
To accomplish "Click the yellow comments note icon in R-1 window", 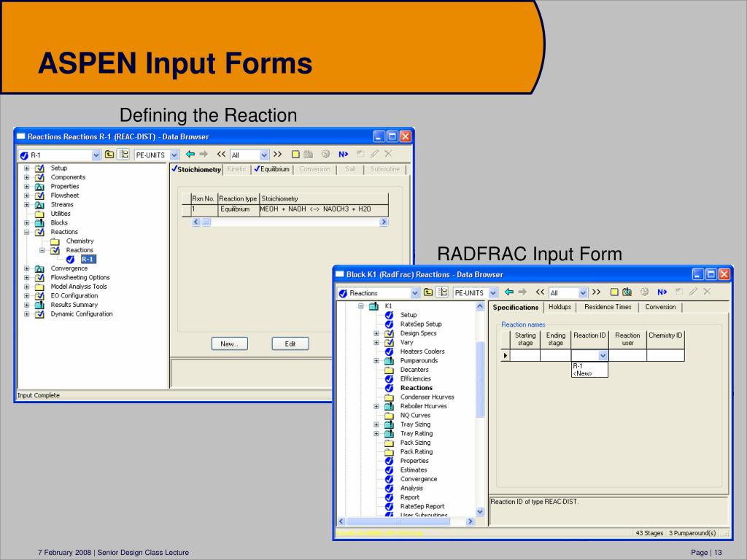I will (295, 154).
